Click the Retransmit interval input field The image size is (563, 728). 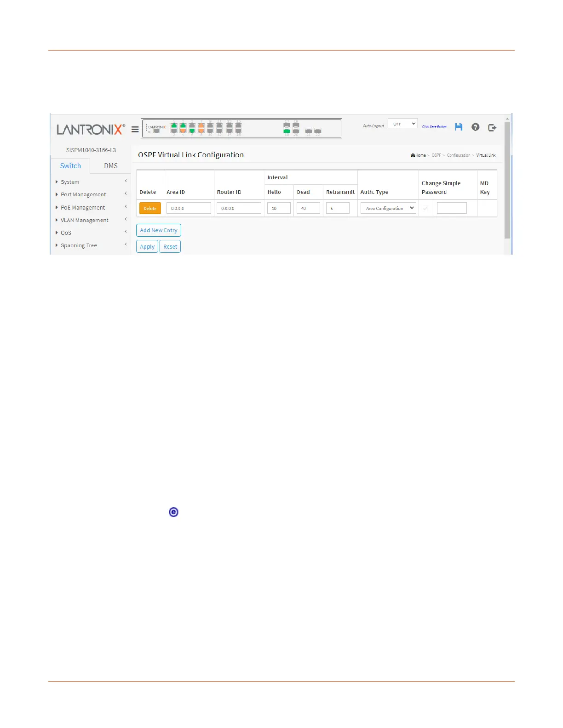pos(338,208)
